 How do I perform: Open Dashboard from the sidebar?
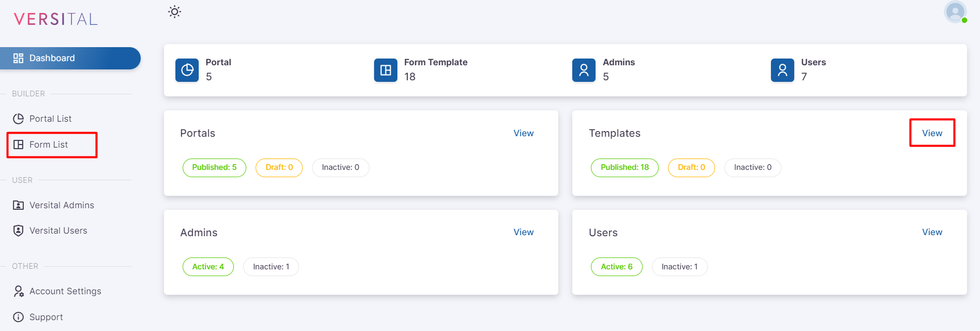coord(52,58)
